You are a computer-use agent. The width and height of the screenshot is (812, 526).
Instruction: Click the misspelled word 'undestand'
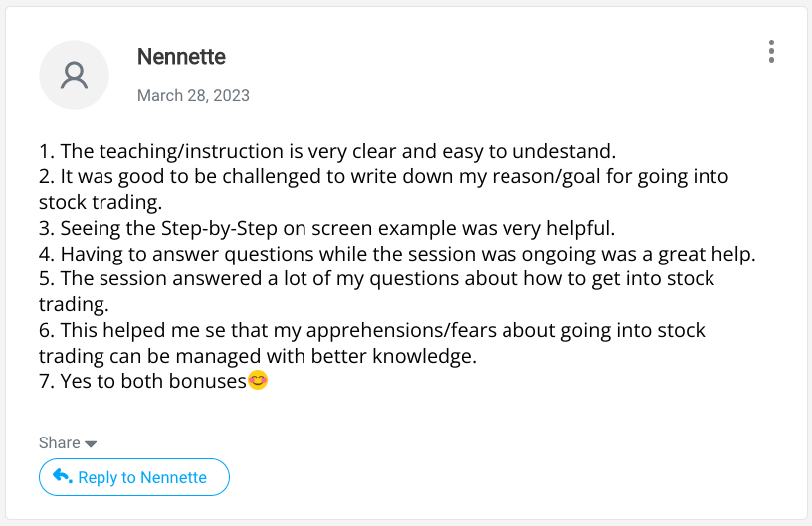(x=564, y=151)
